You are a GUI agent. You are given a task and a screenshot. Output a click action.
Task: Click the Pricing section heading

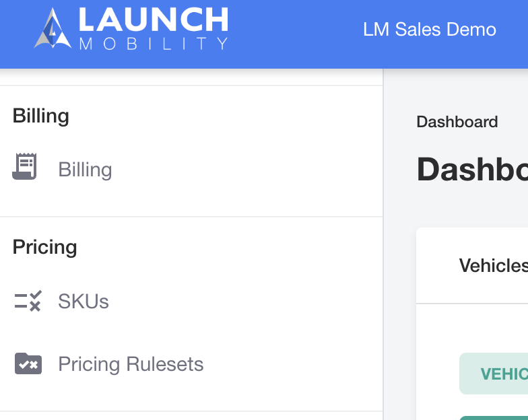point(44,248)
